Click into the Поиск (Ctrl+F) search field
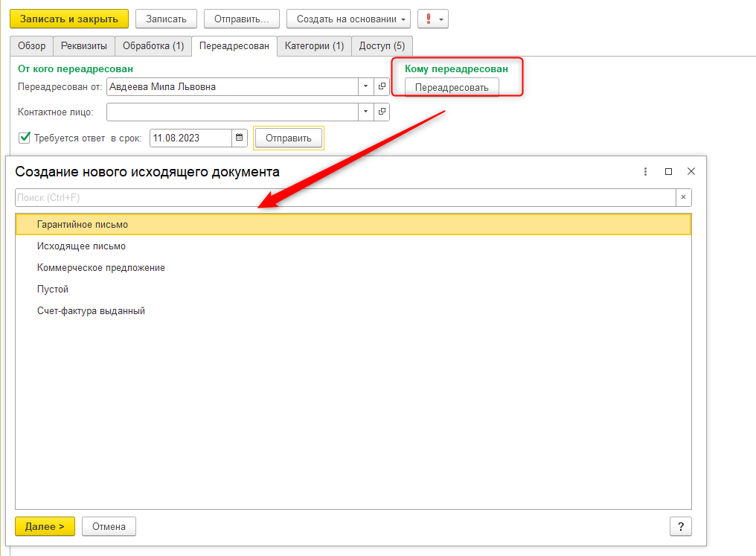Image resolution: width=756 pixels, height=556 pixels. [342, 197]
